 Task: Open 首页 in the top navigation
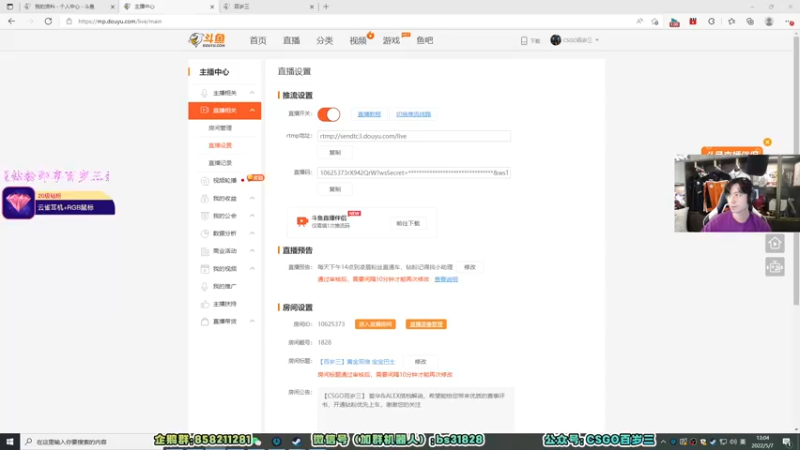coord(258,40)
